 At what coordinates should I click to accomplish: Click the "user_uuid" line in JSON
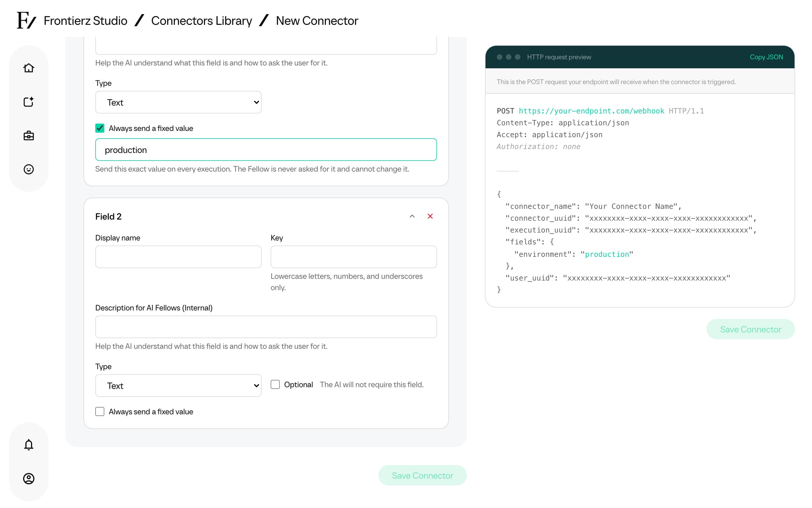click(618, 278)
